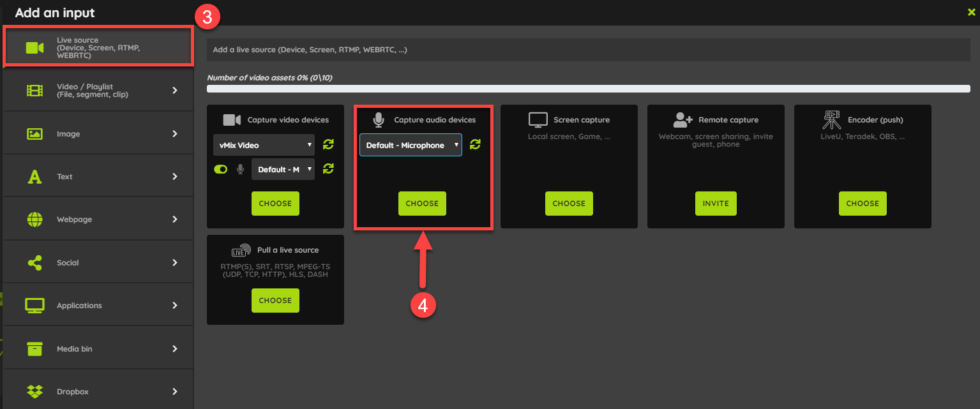Screen dimensions: 980x409
Task: Select the Social menu label
Action: click(x=68, y=263)
